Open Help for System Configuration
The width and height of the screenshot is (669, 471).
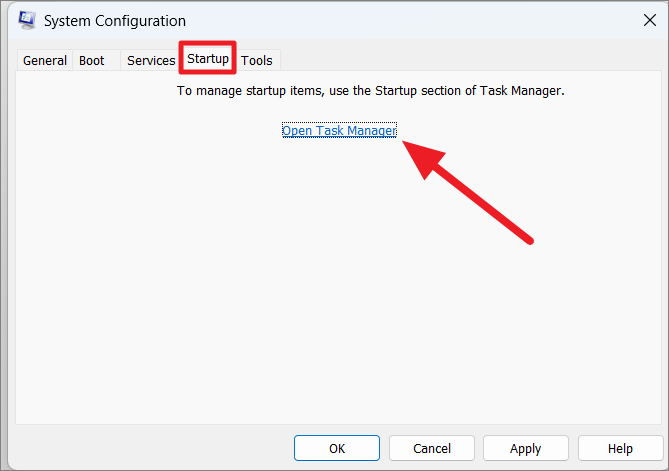(620, 448)
